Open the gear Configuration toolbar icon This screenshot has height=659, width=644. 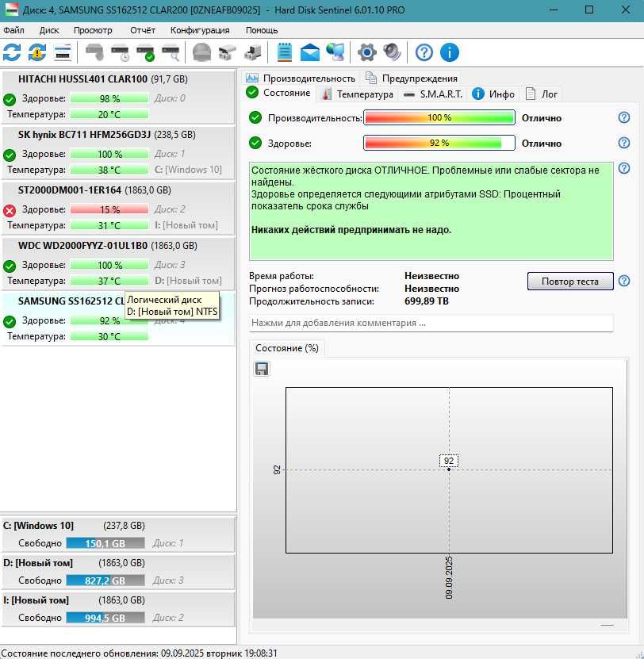tap(367, 52)
